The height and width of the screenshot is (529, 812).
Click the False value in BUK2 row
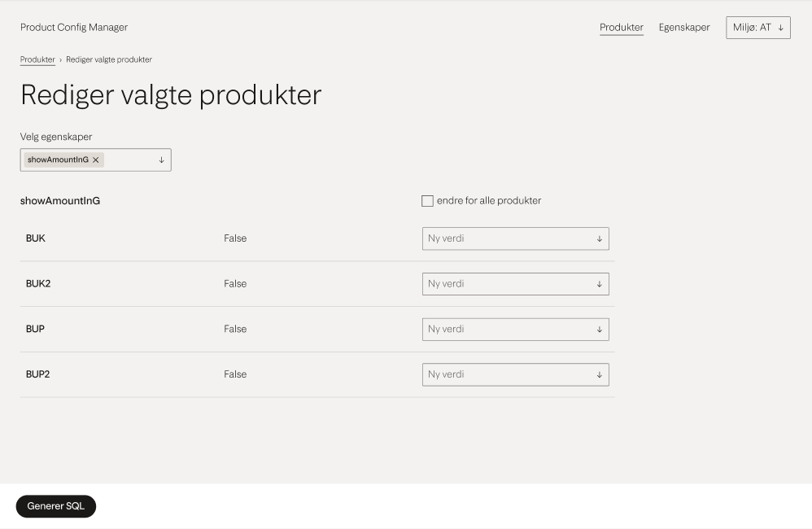[235, 284]
